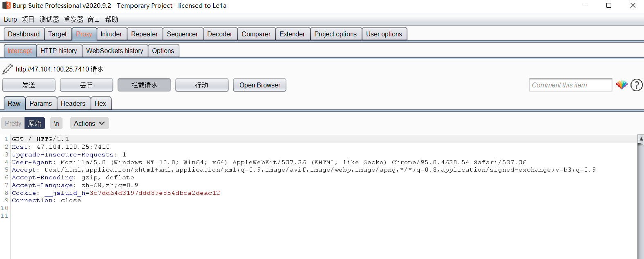Go to the Sequencer tab
644x259 pixels.
pos(182,34)
